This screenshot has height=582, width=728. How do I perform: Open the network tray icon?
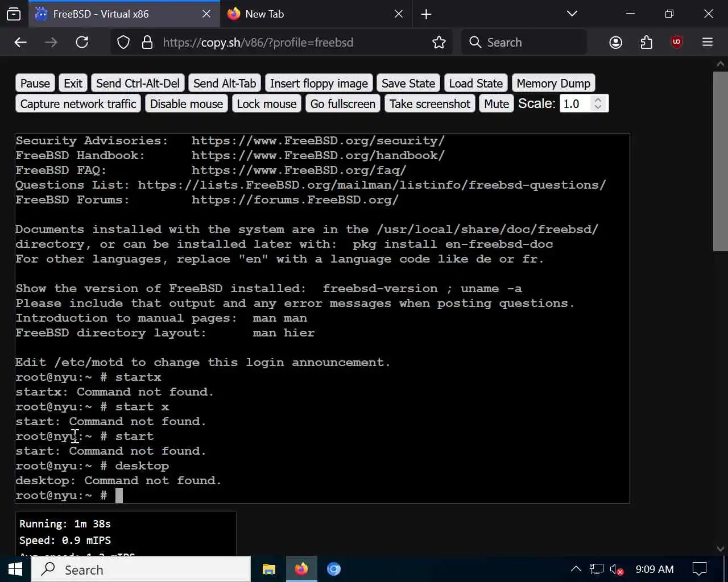(x=596, y=569)
